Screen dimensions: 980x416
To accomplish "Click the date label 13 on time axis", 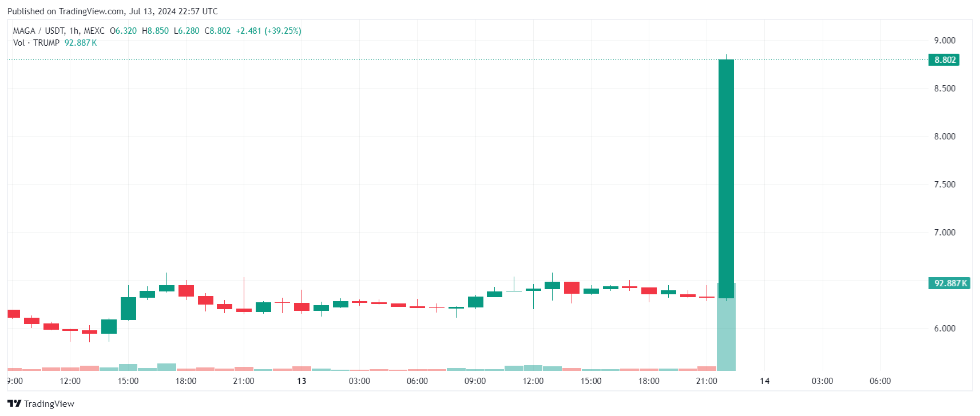I will pyautogui.click(x=301, y=381).
